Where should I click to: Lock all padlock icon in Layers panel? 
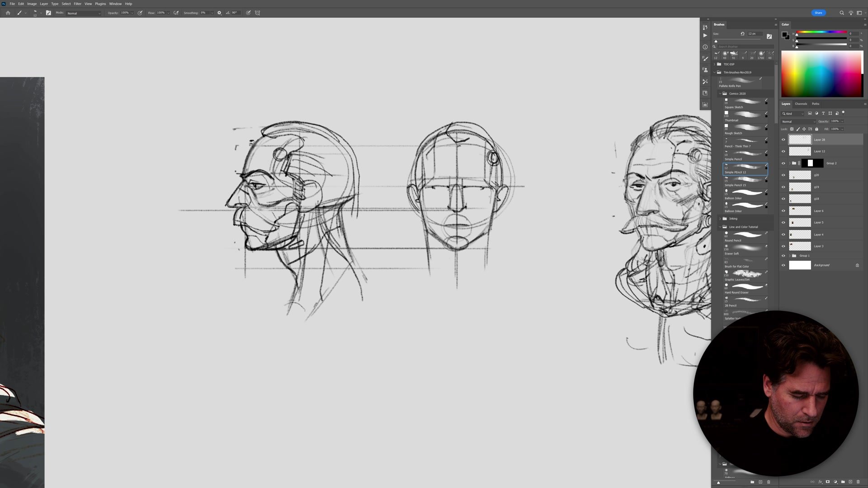click(x=816, y=129)
